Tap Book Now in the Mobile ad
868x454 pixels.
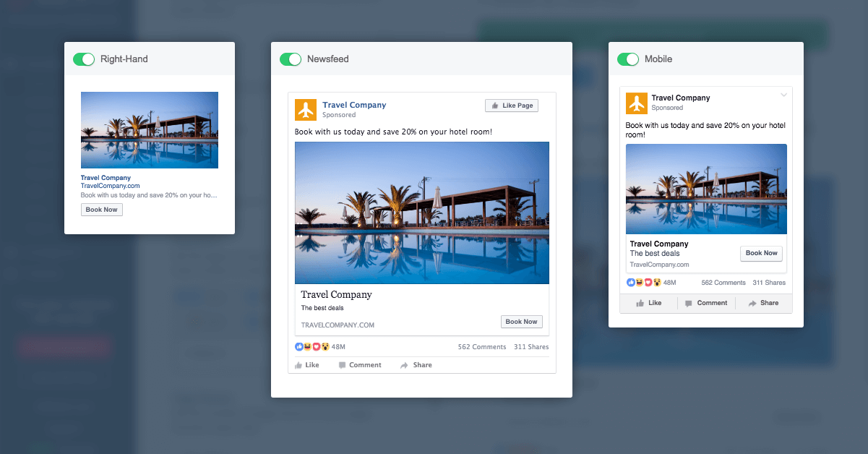(x=761, y=253)
